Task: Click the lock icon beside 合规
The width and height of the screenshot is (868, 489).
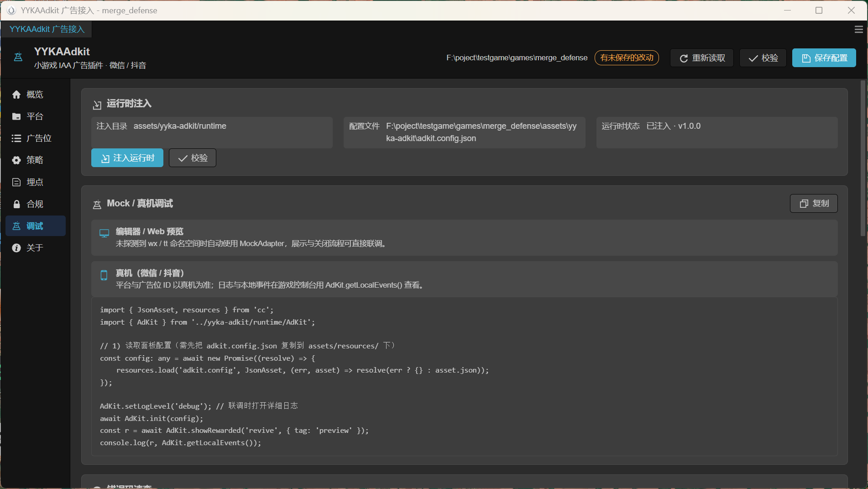Action: click(x=16, y=204)
